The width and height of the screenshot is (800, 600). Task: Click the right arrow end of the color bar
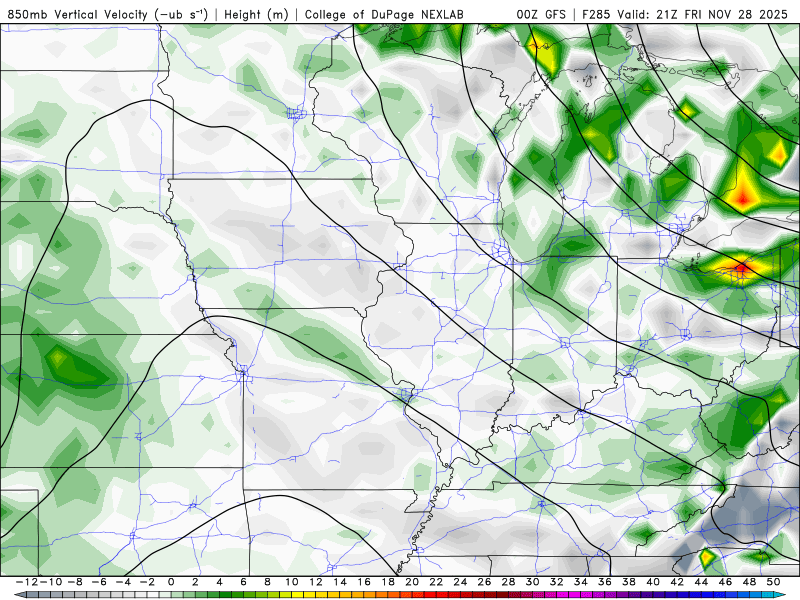(781, 595)
